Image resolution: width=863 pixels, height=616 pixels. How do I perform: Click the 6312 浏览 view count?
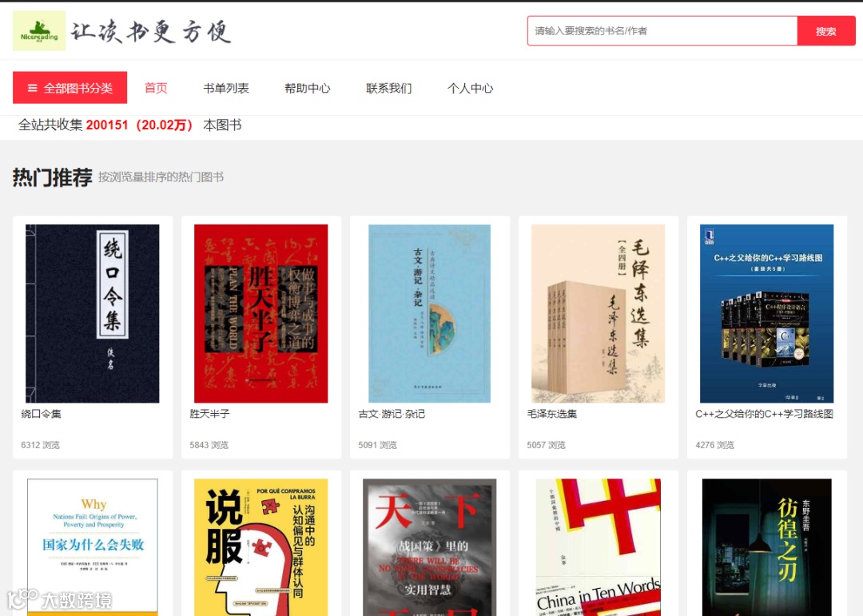pyautogui.click(x=40, y=445)
